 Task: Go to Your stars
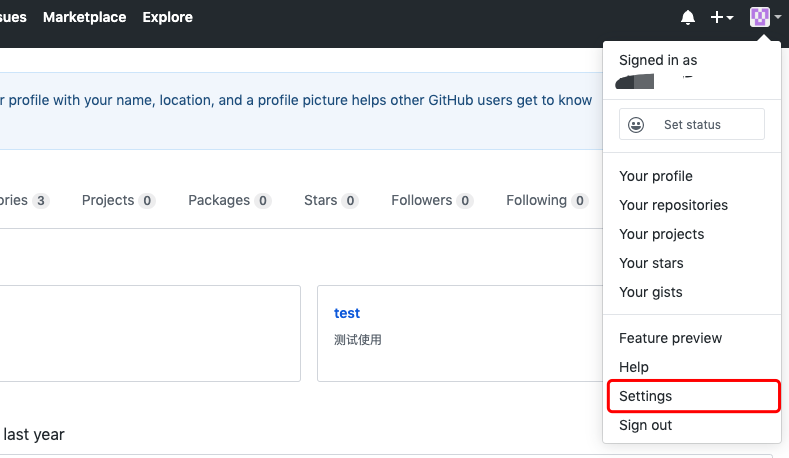tap(651, 263)
